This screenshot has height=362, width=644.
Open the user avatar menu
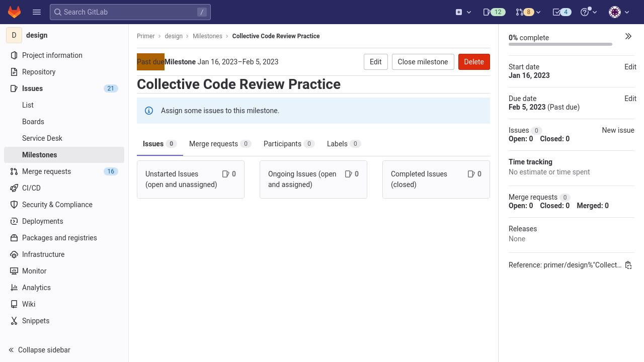coord(619,12)
